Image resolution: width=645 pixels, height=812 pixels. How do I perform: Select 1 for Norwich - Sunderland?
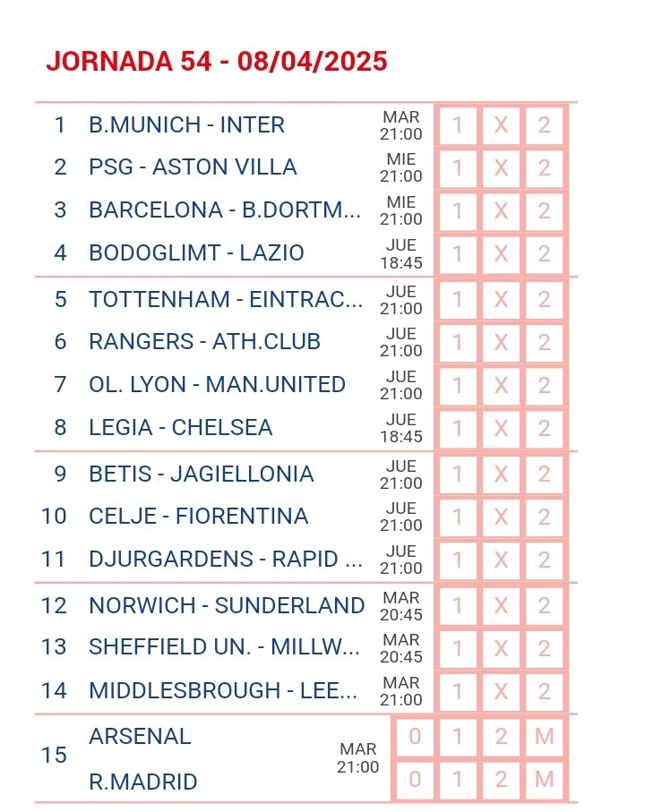(458, 606)
